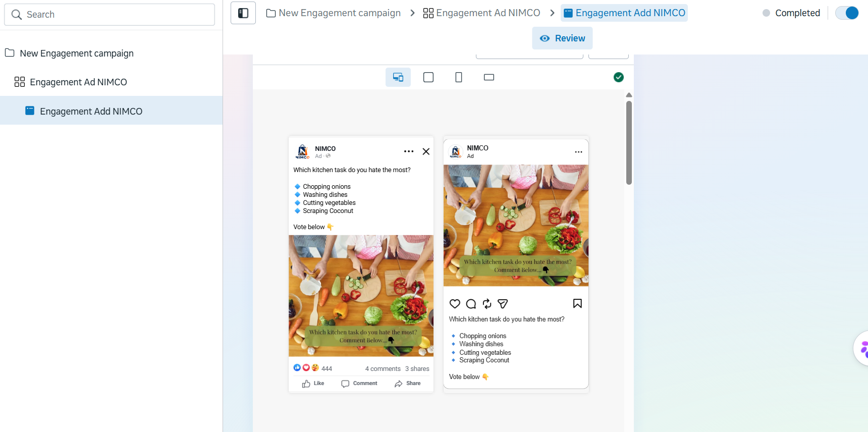The height and width of the screenshot is (432, 868).
Task: Click preview scrollbar up arrow
Action: coord(629,95)
